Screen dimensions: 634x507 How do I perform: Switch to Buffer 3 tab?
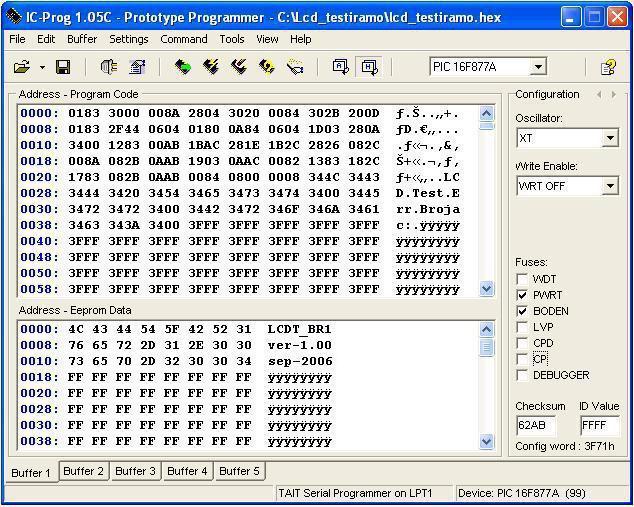pos(135,471)
